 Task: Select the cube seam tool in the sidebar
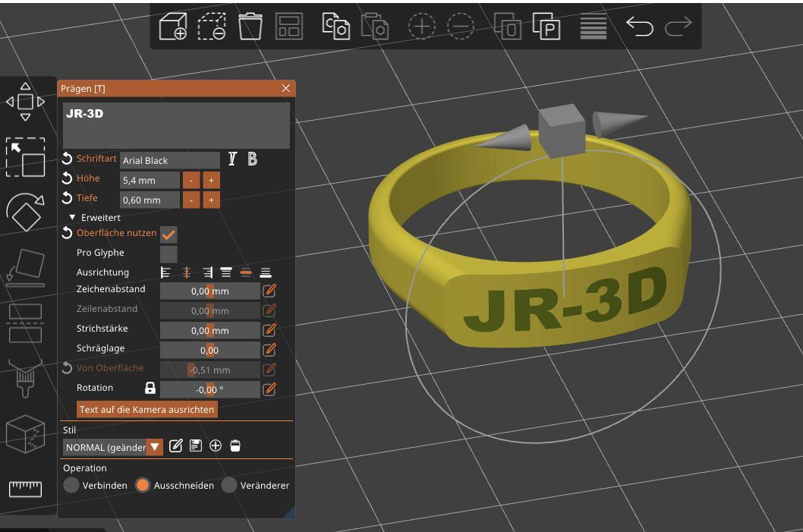(x=25, y=433)
